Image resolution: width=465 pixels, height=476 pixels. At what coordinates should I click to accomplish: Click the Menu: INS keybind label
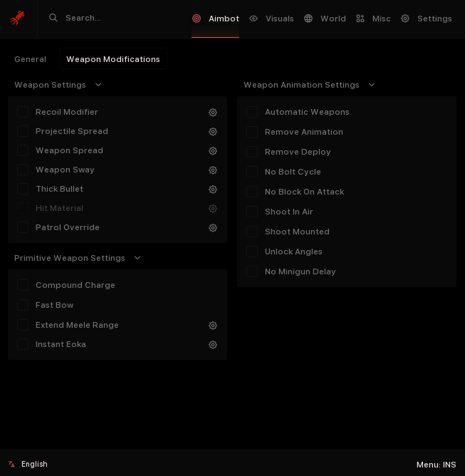pyautogui.click(x=436, y=465)
